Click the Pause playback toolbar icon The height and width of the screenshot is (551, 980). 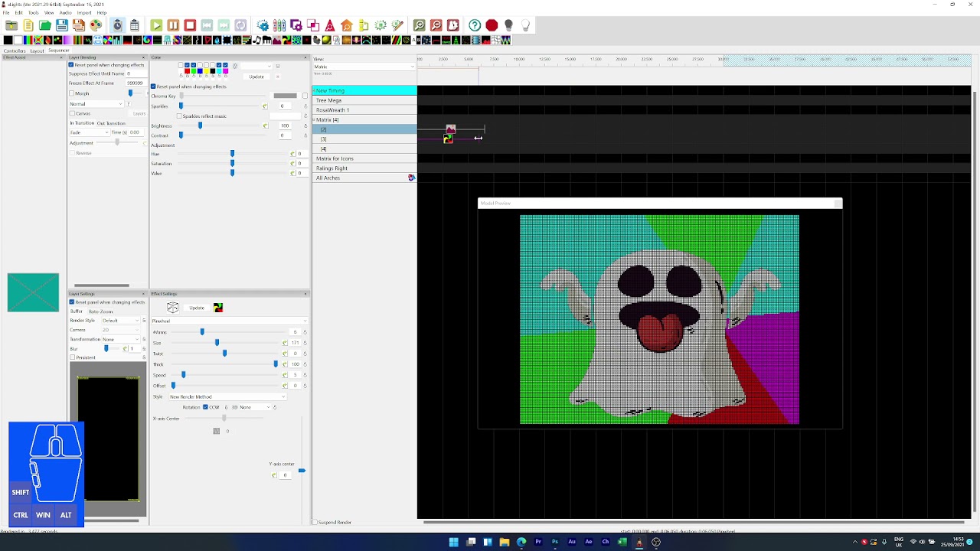(173, 25)
